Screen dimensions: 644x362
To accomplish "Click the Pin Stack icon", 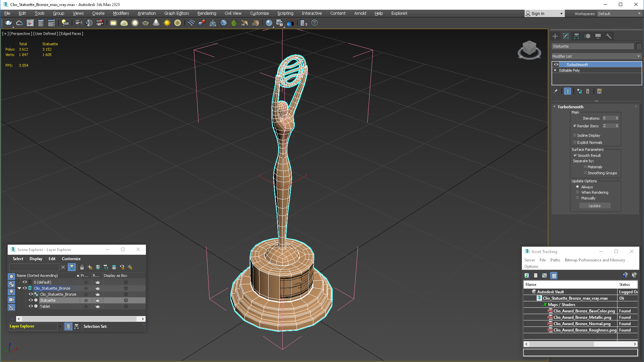I will pos(555,91).
